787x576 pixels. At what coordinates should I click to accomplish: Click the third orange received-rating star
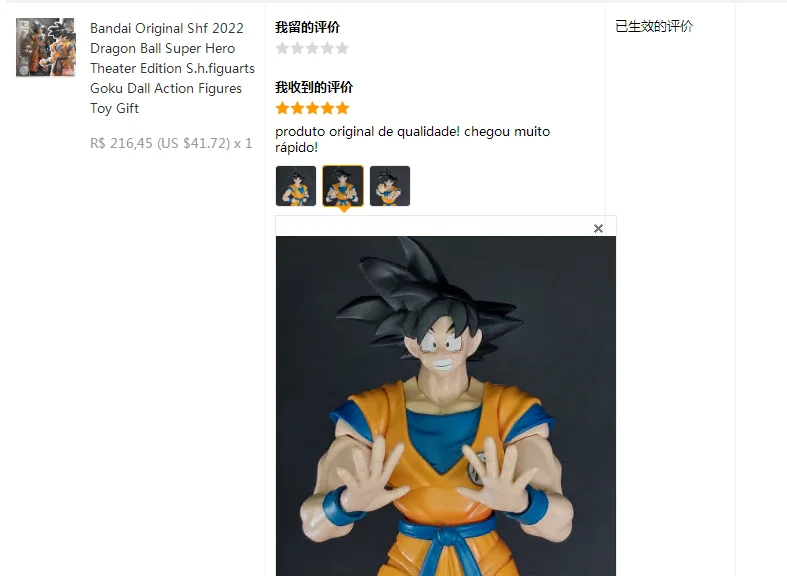(x=312, y=108)
